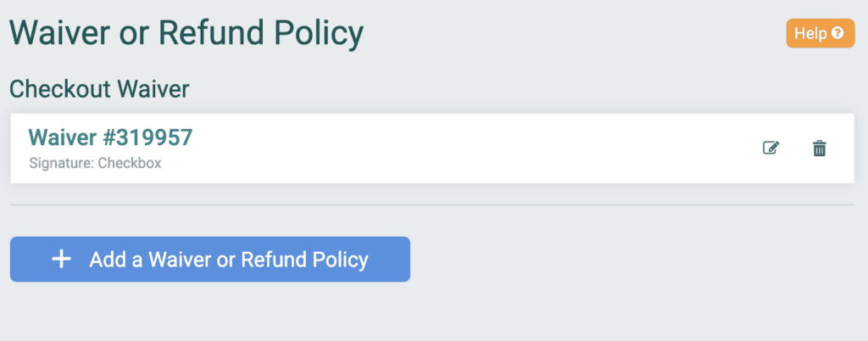This screenshot has width=868, height=341.
Task: Click the trash can to remove the waiver
Action: 820,148
